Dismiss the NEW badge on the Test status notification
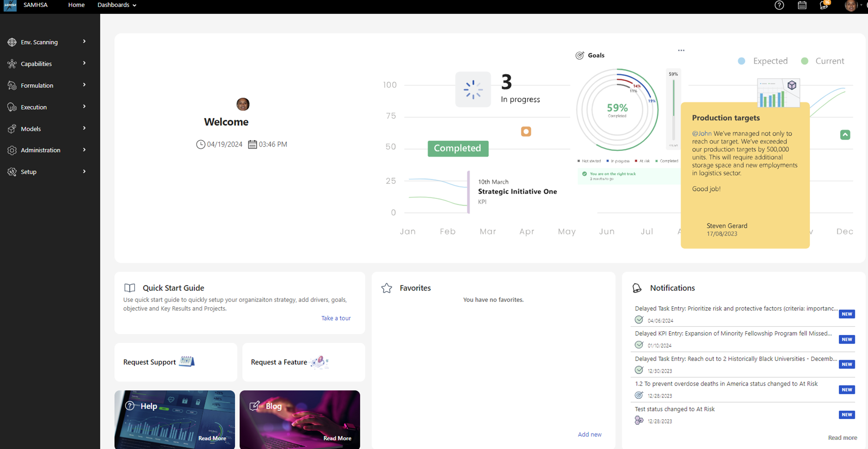 (x=846, y=415)
